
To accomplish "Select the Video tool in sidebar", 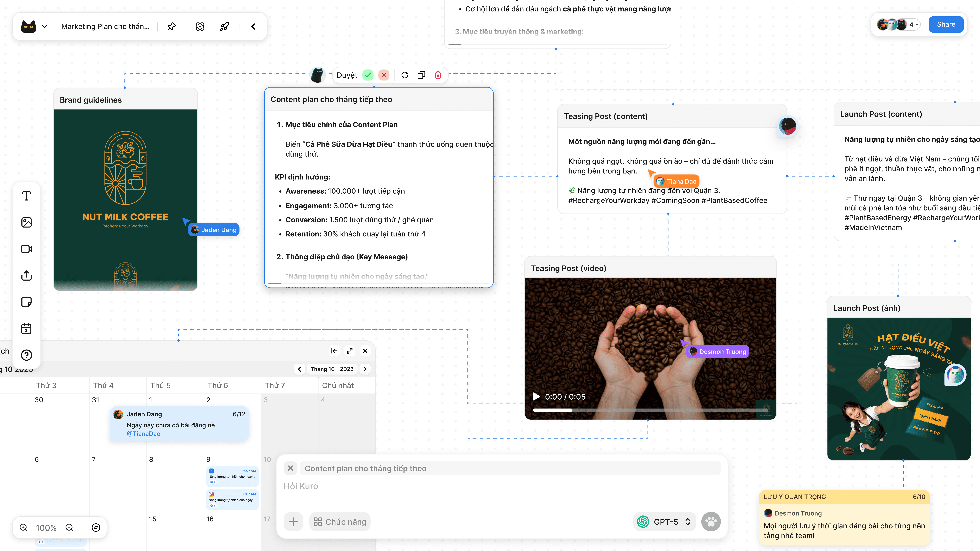I will pyautogui.click(x=26, y=249).
